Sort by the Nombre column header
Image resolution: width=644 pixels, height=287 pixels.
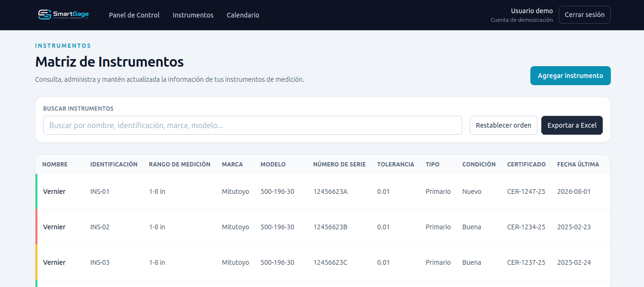pyautogui.click(x=55, y=165)
